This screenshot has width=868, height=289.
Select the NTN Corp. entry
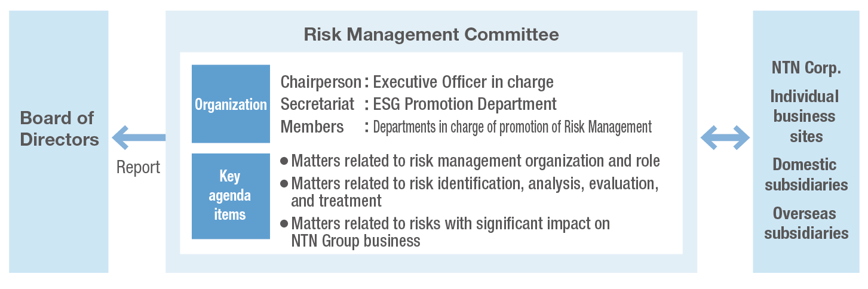pos(806,68)
